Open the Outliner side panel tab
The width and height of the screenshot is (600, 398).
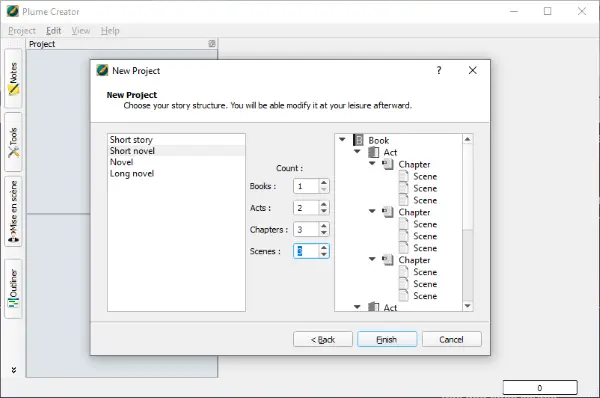pyautogui.click(x=13, y=289)
